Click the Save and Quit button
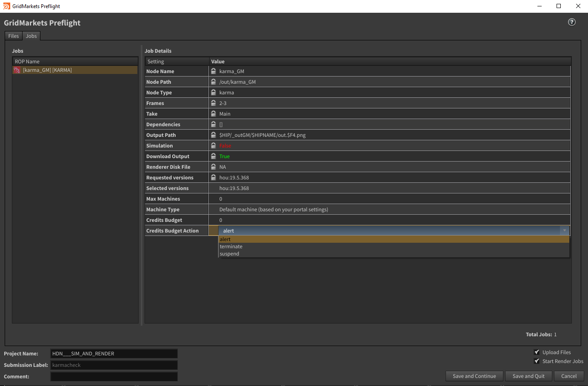 click(x=528, y=376)
